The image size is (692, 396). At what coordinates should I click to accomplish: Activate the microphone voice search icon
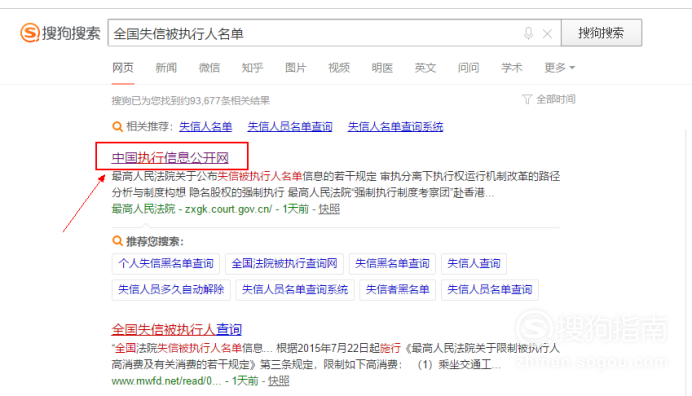(x=528, y=33)
